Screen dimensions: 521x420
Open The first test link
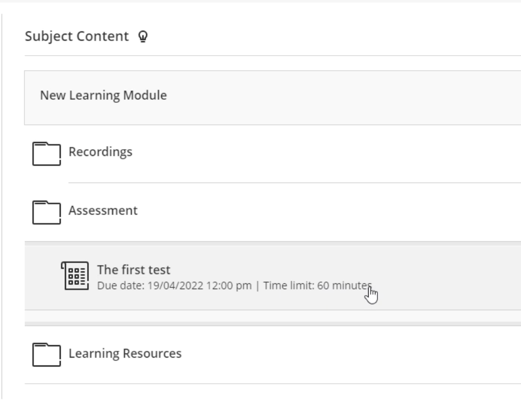pyautogui.click(x=134, y=270)
